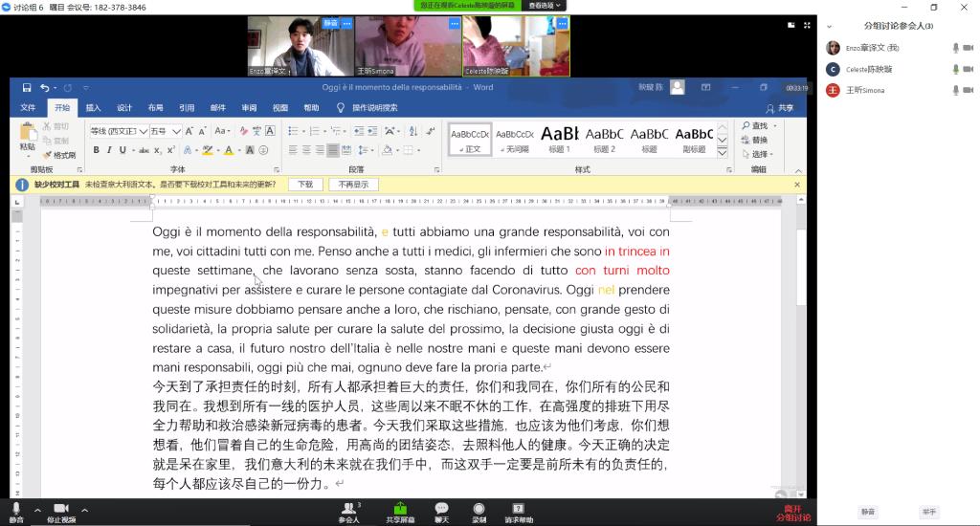980x526 pixels.
Task: Click 不再显示 button in notification bar
Action: pyautogui.click(x=353, y=185)
